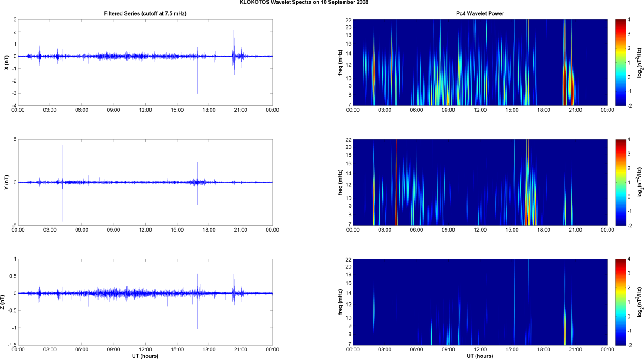This screenshot has height=359, width=644.
Task: Click freq (mHz) label of middle wavelet plot
Action: pos(340,182)
